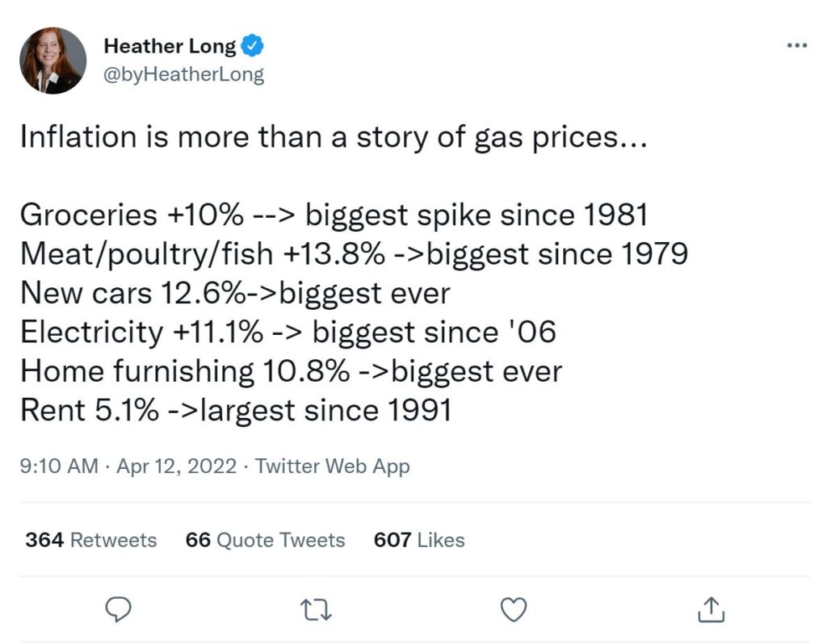
Task: Open the three-dot more options menu
Action: pos(796,47)
